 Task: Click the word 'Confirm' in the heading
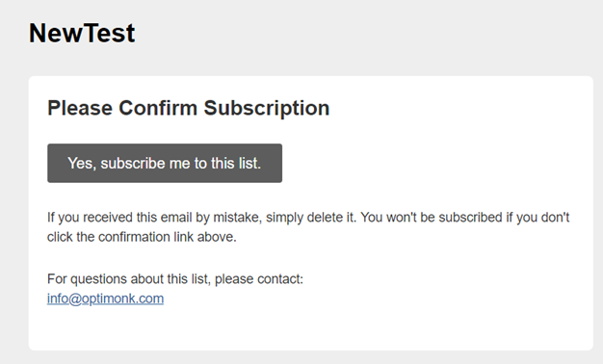coord(158,108)
